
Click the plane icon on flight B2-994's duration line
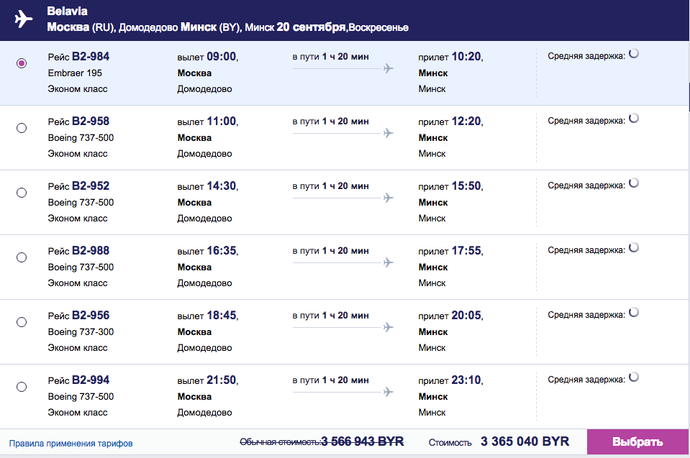coord(388,392)
